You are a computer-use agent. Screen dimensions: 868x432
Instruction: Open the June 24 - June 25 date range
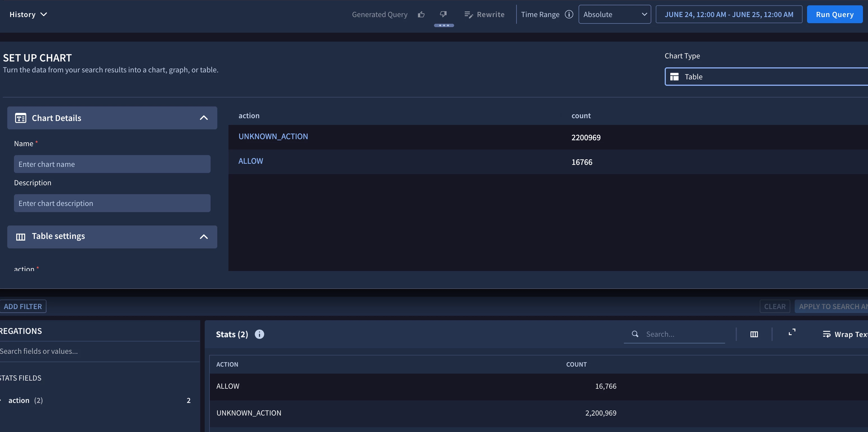(729, 15)
